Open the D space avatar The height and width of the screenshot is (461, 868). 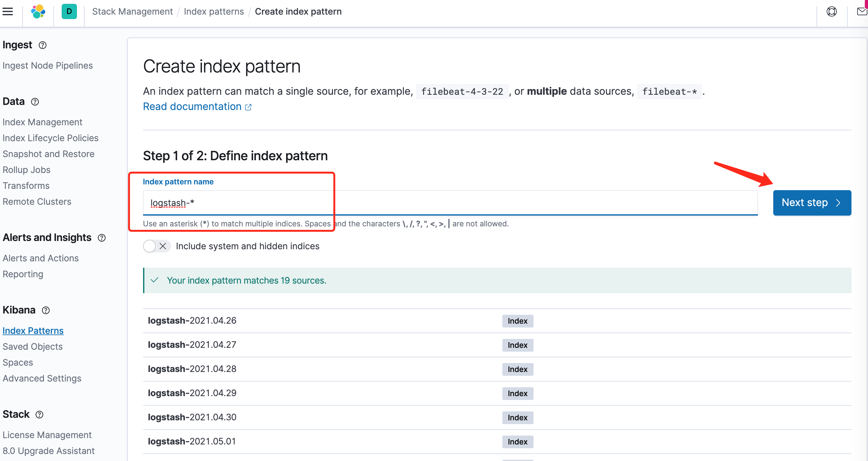(69, 12)
